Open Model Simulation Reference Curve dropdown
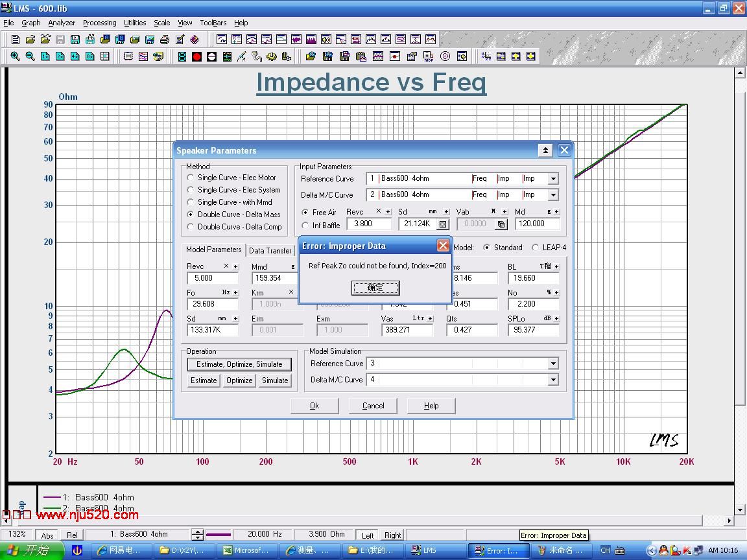 tap(553, 364)
